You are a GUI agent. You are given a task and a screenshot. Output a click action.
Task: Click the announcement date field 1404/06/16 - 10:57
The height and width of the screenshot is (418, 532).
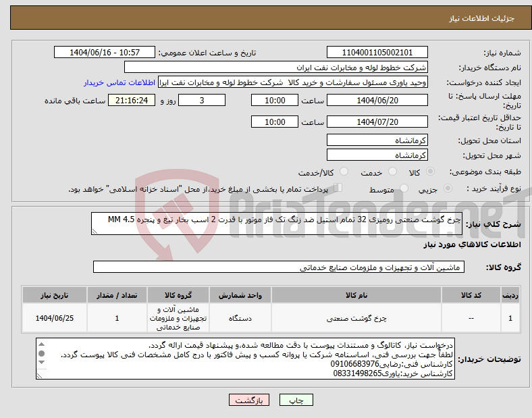[x=105, y=53]
